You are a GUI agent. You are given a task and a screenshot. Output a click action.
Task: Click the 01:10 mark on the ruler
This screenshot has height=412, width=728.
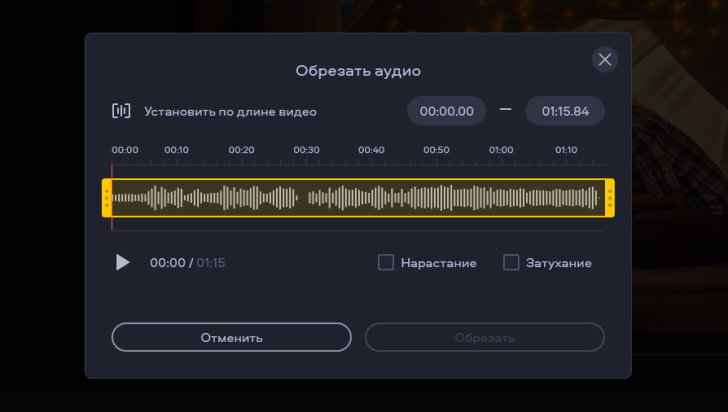coord(566,151)
